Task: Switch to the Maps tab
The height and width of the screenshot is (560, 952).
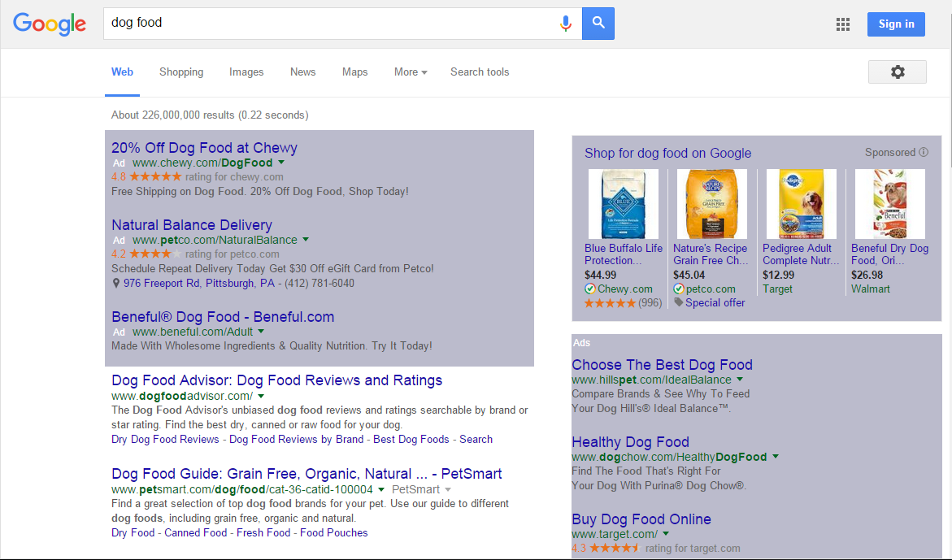Action: pos(355,72)
